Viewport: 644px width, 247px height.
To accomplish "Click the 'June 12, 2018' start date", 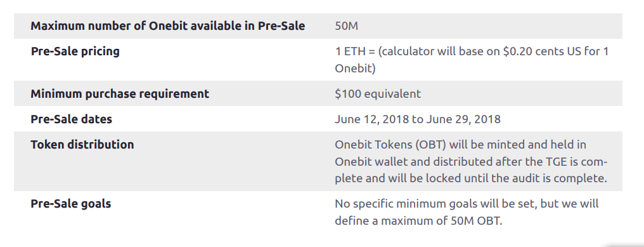I will click(x=371, y=119).
